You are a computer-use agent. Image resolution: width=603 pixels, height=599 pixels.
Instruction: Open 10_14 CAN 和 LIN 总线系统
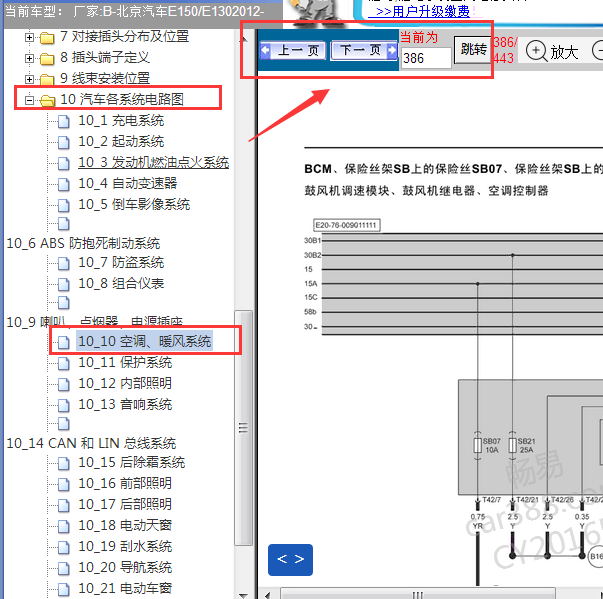91,443
